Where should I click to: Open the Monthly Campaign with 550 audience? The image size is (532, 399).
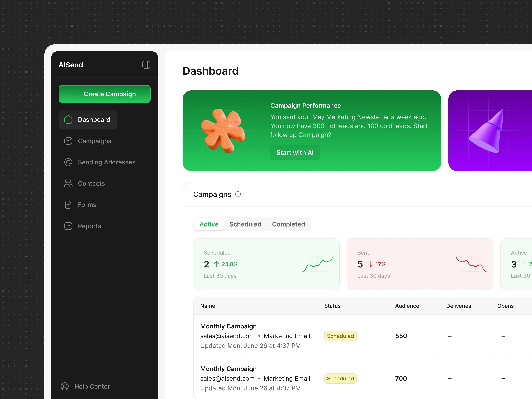(228, 326)
